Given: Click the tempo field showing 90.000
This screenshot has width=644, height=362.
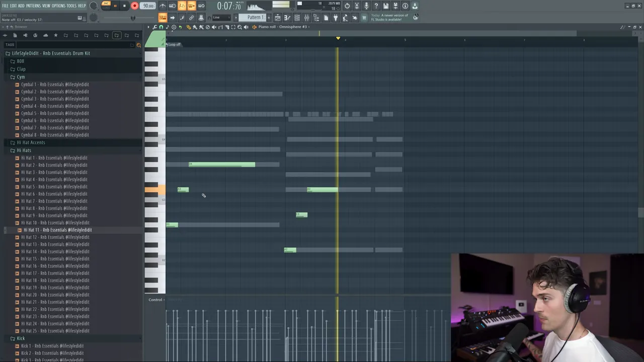Looking at the screenshot, I should (148, 6).
